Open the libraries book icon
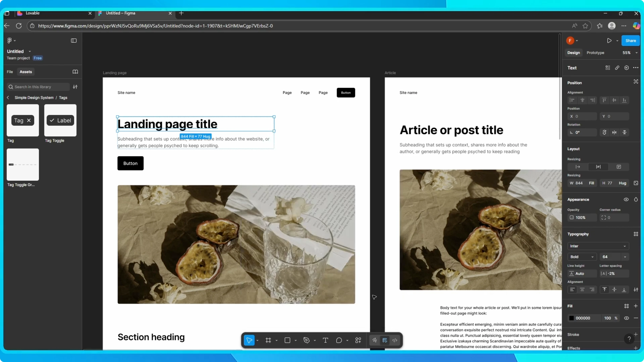The height and width of the screenshot is (362, 644). click(x=75, y=72)
